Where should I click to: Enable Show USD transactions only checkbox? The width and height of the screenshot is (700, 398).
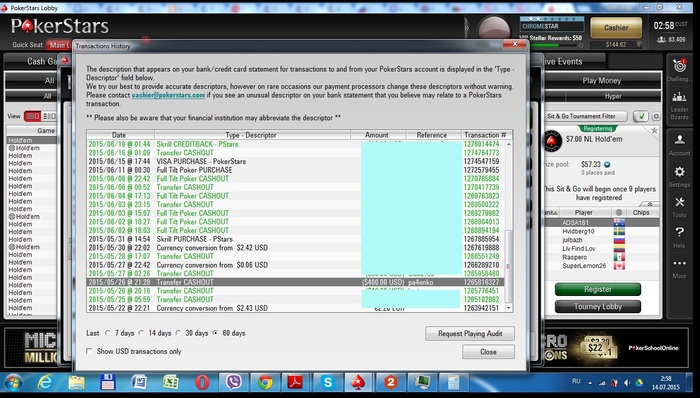click(x=89, y=351)
